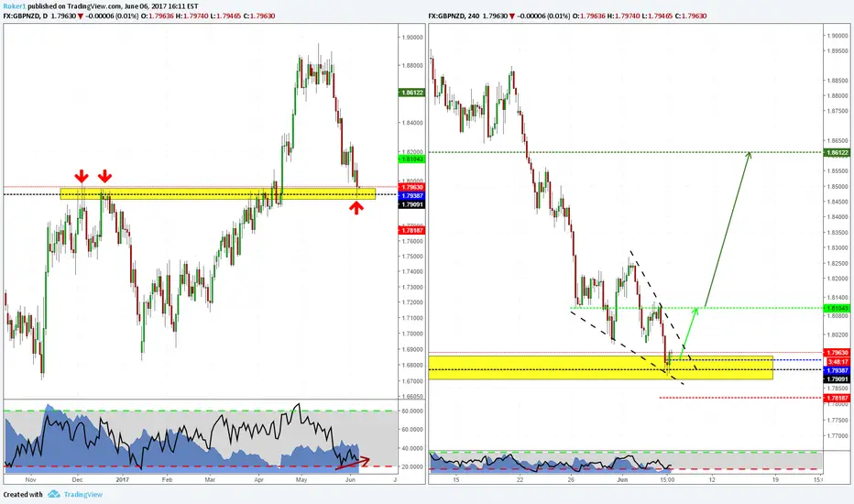Screen dimensions: 854x504
Task: Click the C:1.79630 close value in daily header
Action: [259, 16]
